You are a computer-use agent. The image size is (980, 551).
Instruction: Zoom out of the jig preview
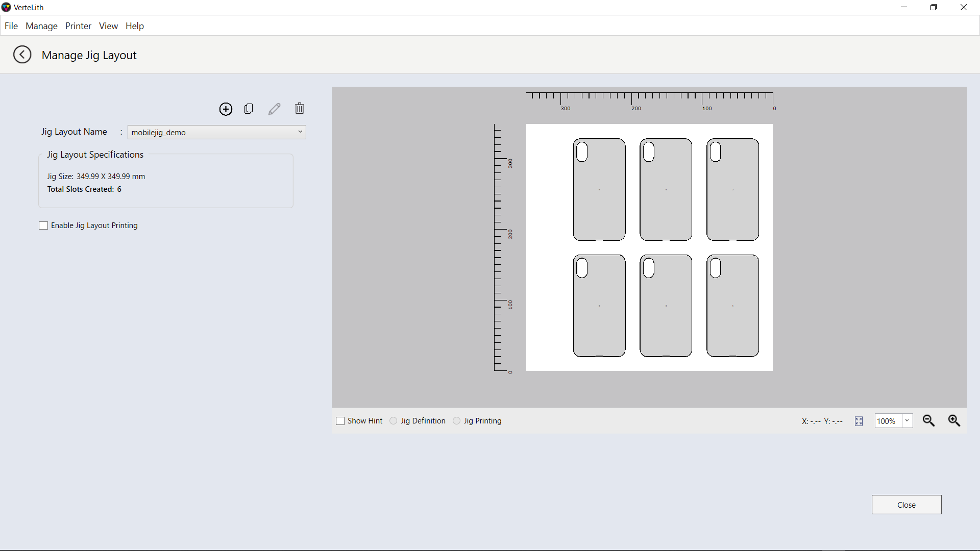coord(928,421)
